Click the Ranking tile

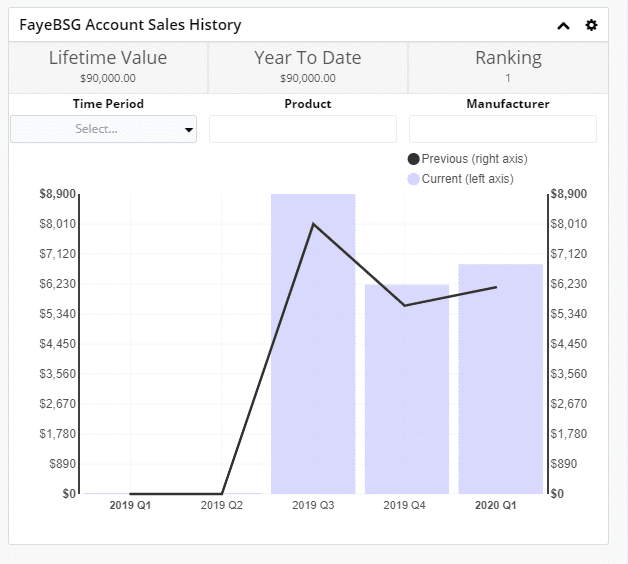point(508,68)
